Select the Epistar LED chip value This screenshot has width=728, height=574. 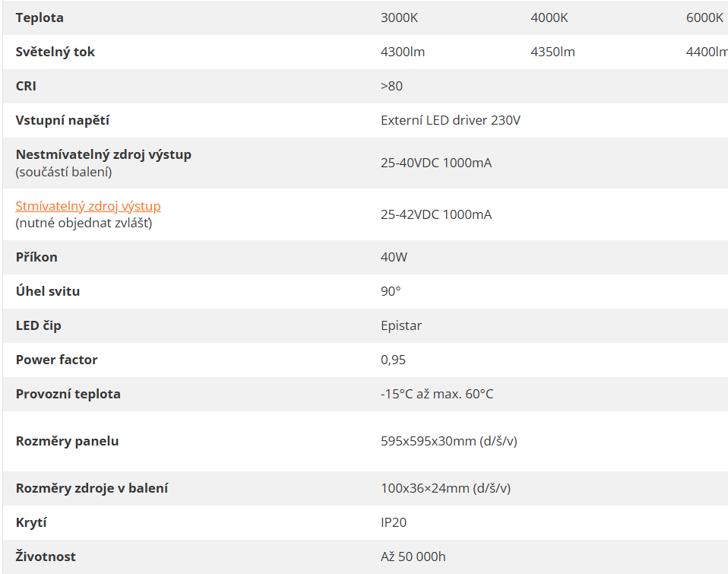401,325
